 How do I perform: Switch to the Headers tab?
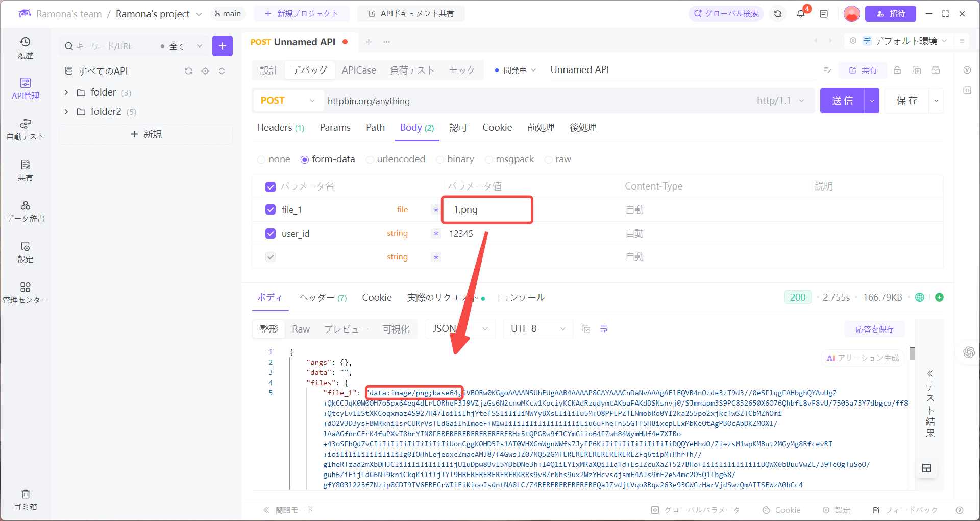[x=280, y=128]
